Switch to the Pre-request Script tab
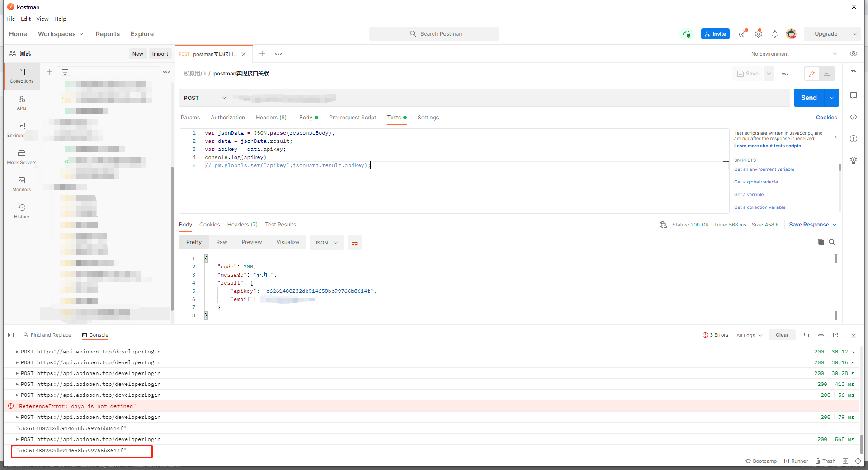868x470 pixels. coord(353,117)
